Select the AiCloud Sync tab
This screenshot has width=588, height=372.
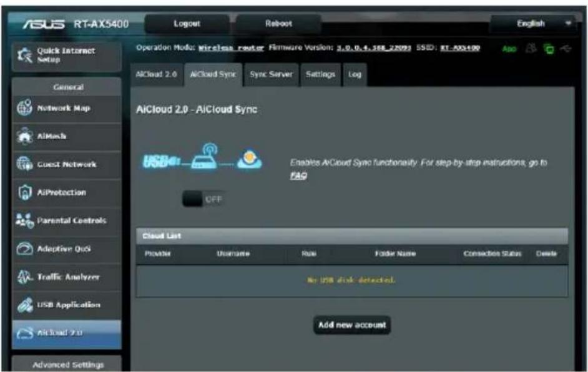[x=213, y=74]
